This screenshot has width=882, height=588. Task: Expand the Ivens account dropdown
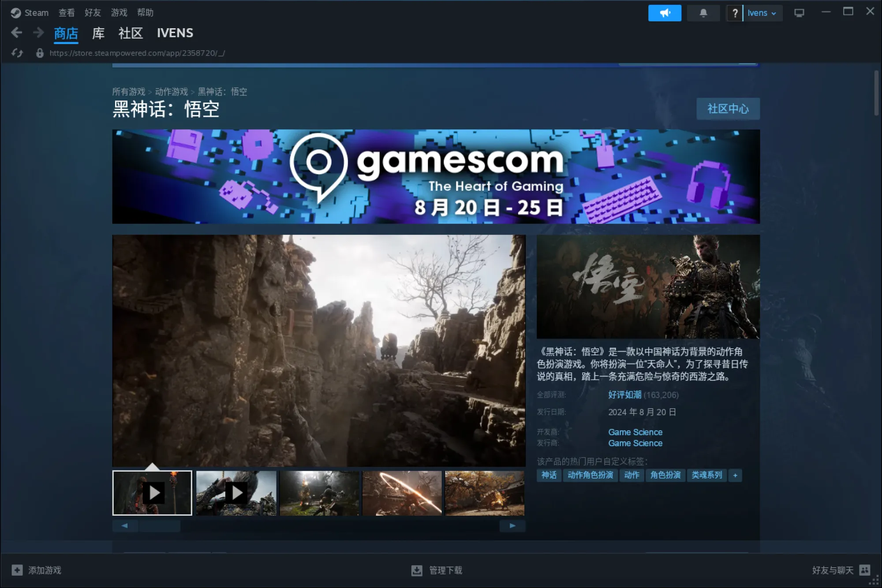(762, 13)
